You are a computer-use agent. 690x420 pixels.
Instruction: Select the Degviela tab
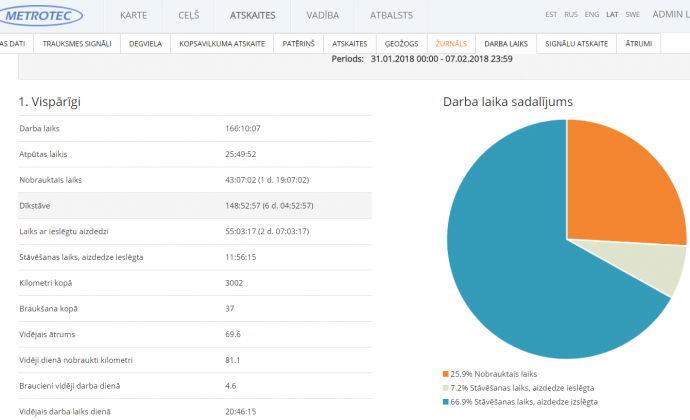click(x=145, y=44)
